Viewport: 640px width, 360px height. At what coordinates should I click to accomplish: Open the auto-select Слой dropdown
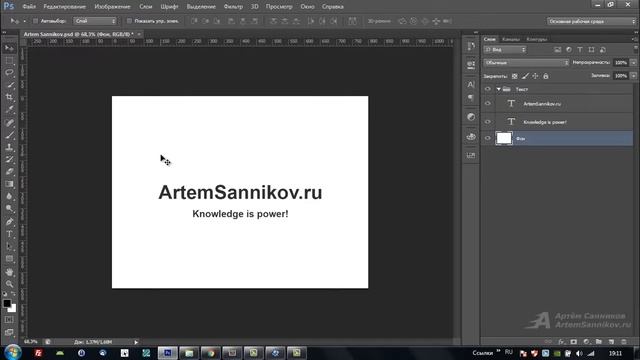tap(95, 21)
